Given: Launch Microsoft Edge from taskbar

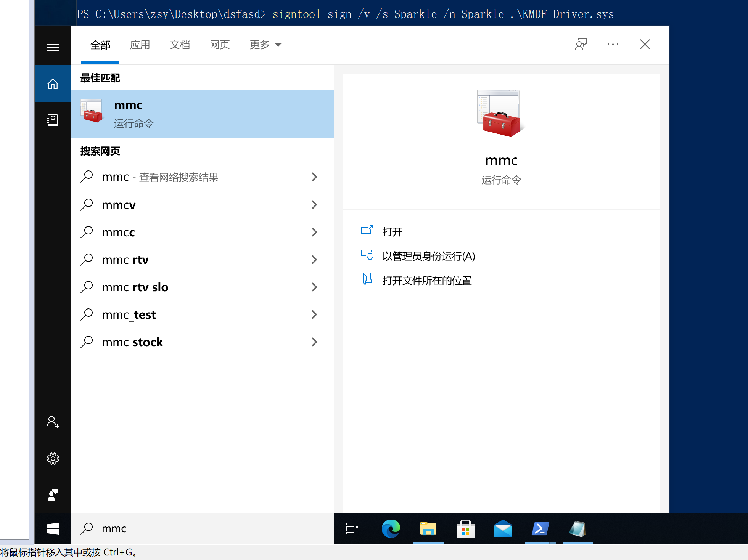Looking at the screenshot, I should [391, 529].
